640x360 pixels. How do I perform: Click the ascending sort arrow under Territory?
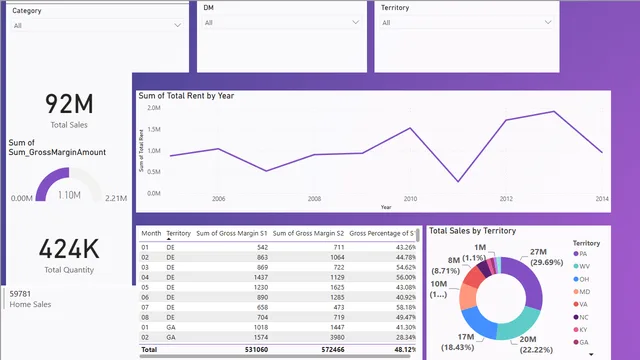(169, 239)
